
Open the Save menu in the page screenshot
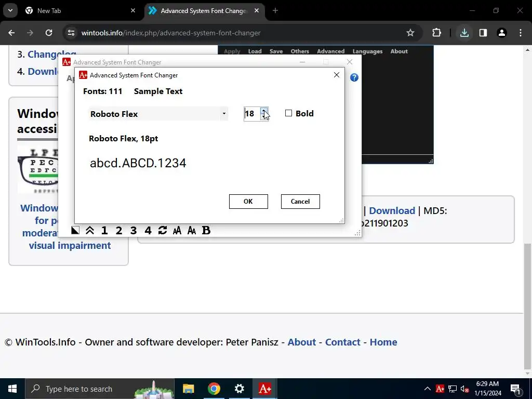click(276, 51)
